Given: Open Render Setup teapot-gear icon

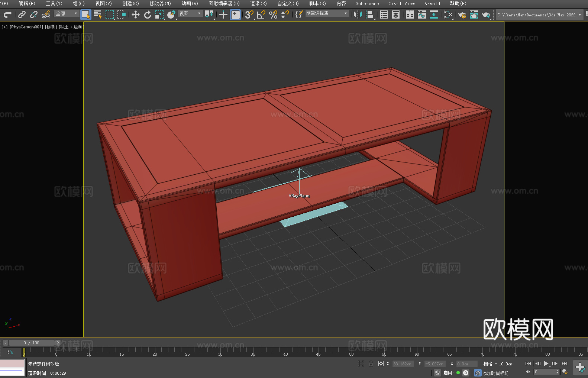Looking at the screenshot, I should coord(462,14).
